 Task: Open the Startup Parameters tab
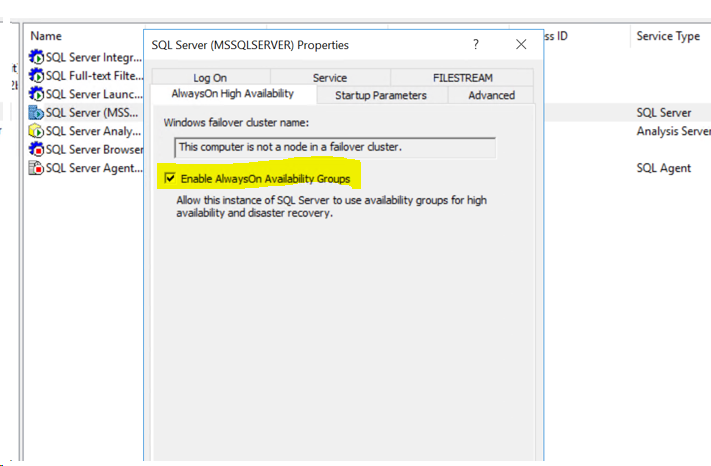380,95
